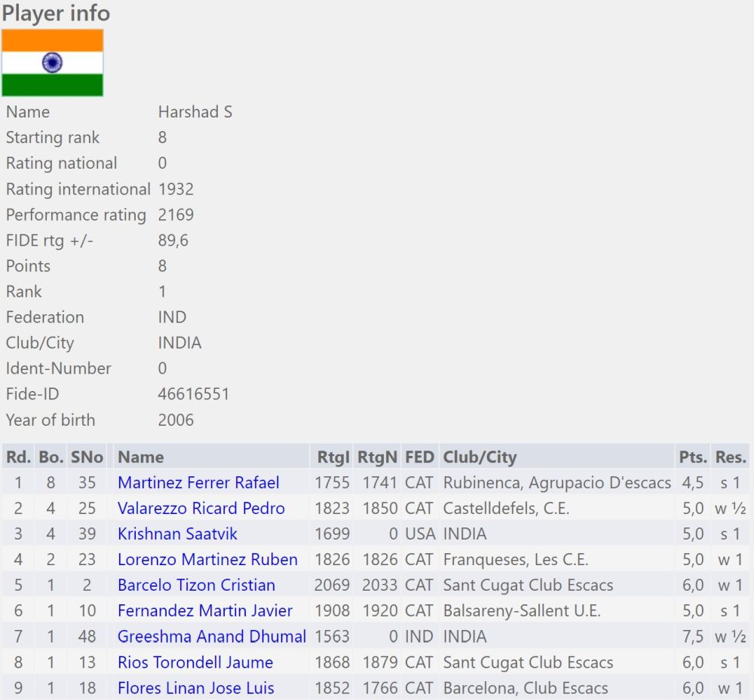Click the Name column header
The height and width of the screenshot is (700, 754).
pyautogui.click(x=140, y=457)
